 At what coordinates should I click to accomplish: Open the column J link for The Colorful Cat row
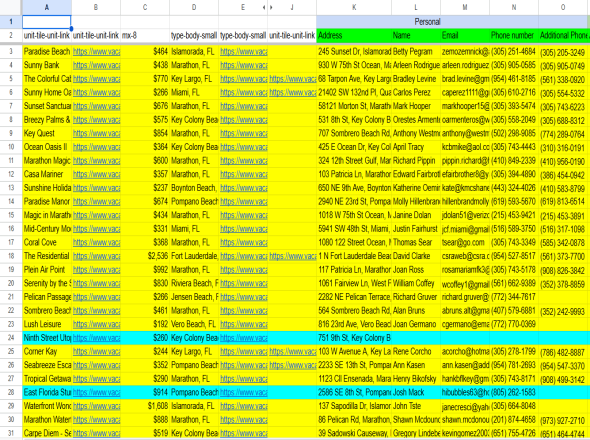pos(292,79)
